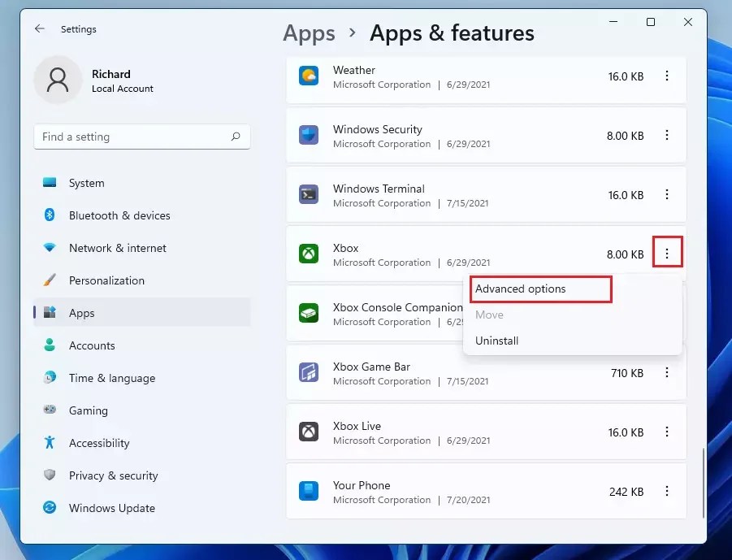Open the three-dot menu for Windows Terminal
This screenshot has width=732, height=560.
click(667, 195)
